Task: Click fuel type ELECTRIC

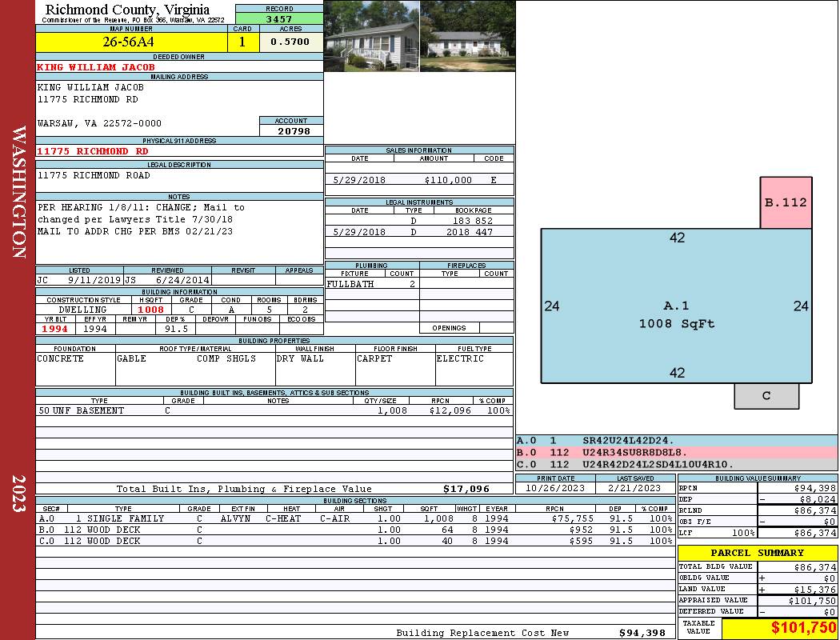Action: [x=460, y=358]
